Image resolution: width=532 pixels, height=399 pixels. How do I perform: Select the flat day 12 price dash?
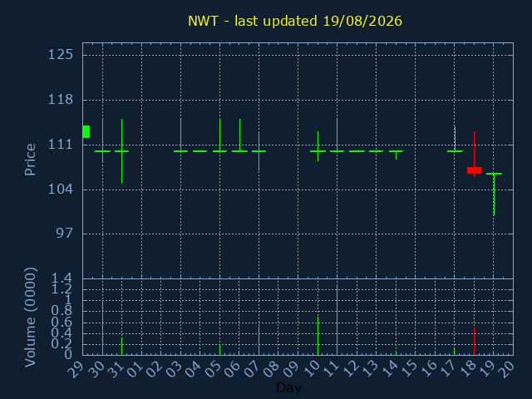(357, 151)
